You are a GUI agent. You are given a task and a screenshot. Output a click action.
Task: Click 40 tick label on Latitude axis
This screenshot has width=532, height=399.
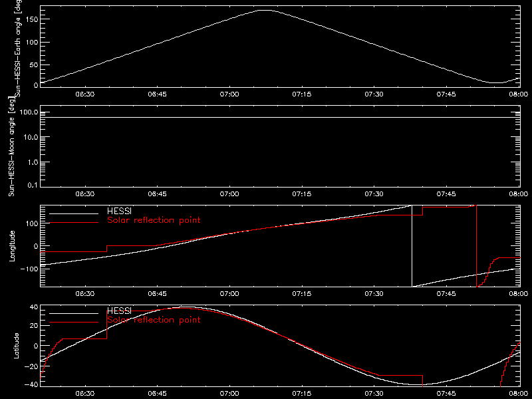point(35,307)
